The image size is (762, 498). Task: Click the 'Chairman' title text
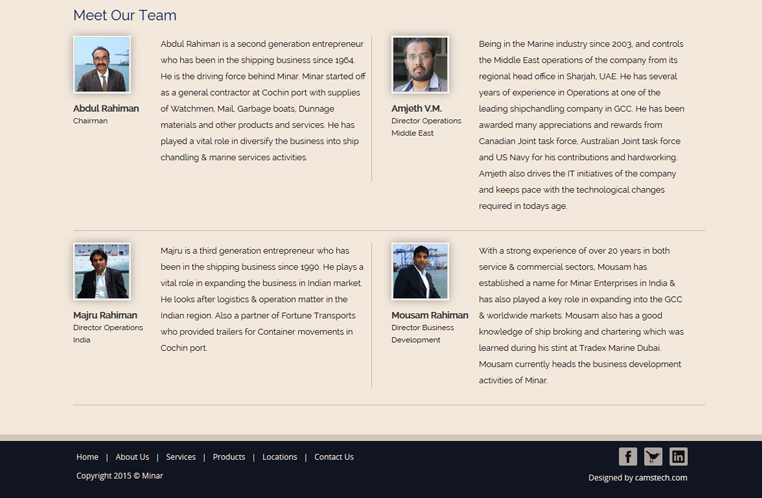point(90,121)
